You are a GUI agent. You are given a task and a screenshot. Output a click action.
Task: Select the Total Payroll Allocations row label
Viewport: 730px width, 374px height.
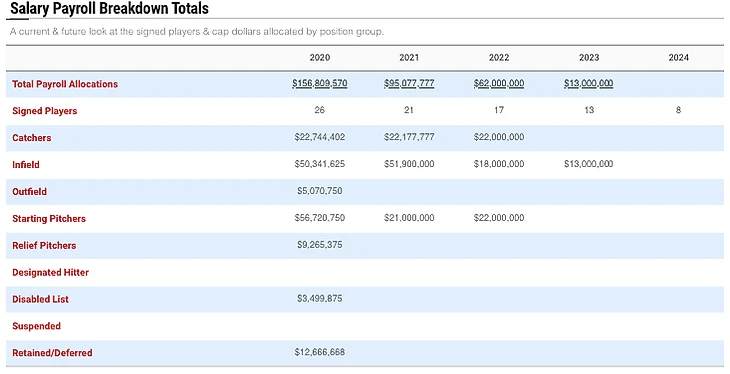(x=65, y=84)
